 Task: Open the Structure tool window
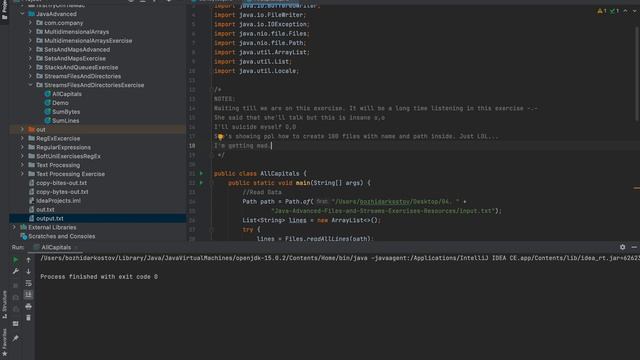pos(4,304)
